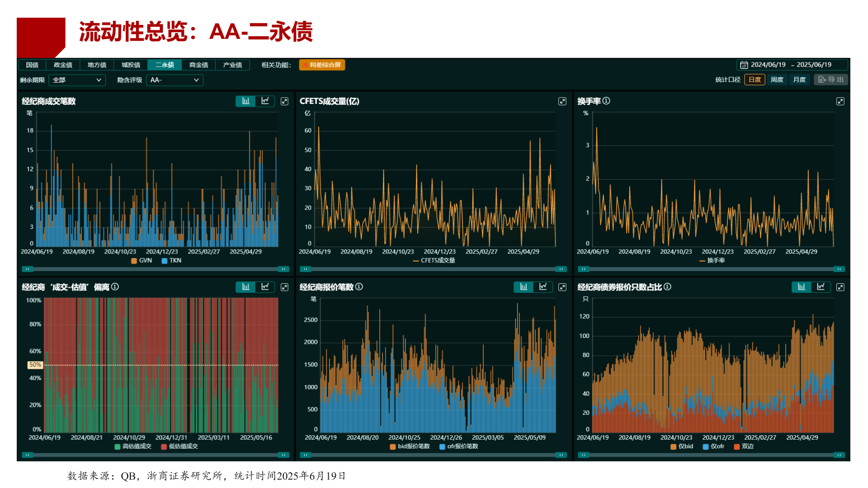Switch to the 商金债 tab
Screen dimensions: 868x488
tap(198, 65)
